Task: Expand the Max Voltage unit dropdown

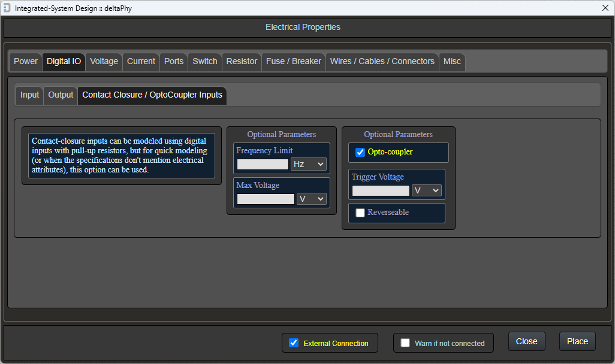Action: [x=311, y=199]
